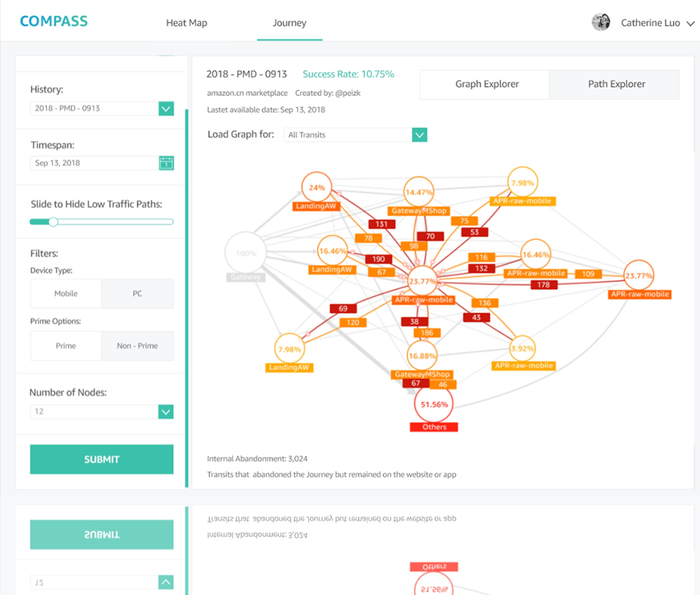Toggle the Mobile device type filter
700x595 pixels.
(x=66, y=294)
